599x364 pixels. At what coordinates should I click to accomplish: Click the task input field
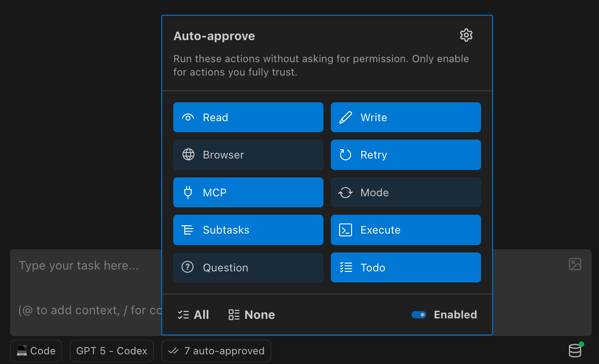point(83,265)
